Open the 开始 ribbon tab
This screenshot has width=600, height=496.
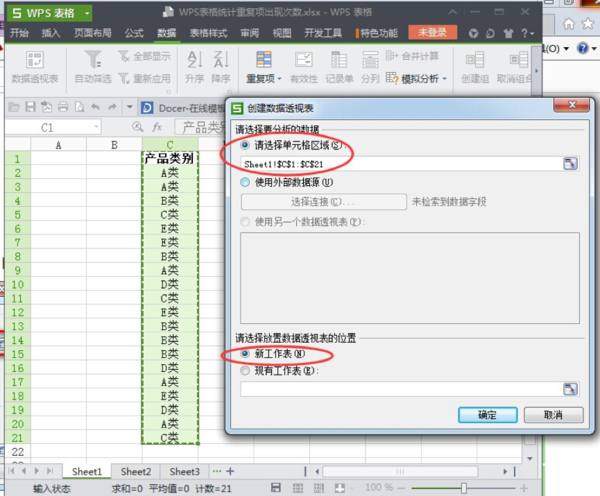click(19, 33)
